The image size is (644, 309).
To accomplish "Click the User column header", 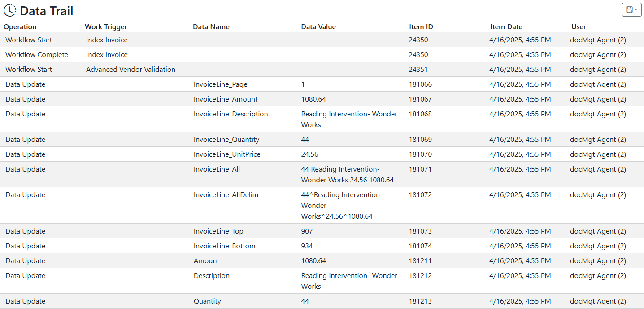I will [x=579, y=27].
